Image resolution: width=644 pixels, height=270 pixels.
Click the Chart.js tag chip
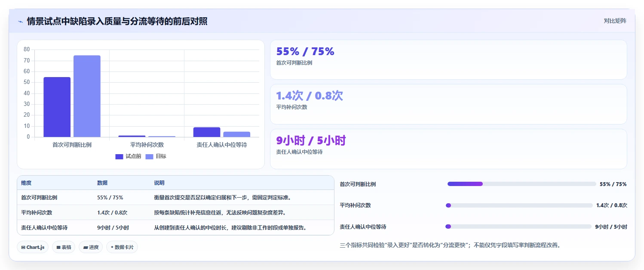(33, 247)
